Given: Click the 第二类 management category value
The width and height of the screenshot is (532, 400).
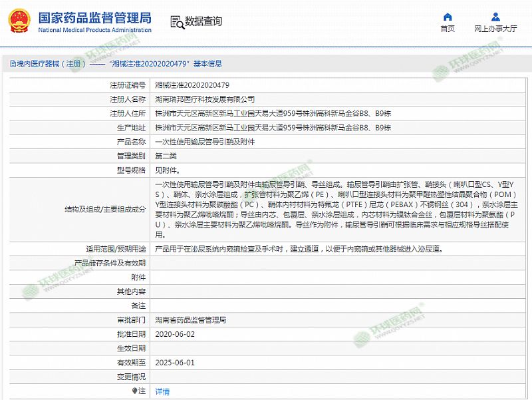Looking at the screenshot, I should (x=166, y=156).
